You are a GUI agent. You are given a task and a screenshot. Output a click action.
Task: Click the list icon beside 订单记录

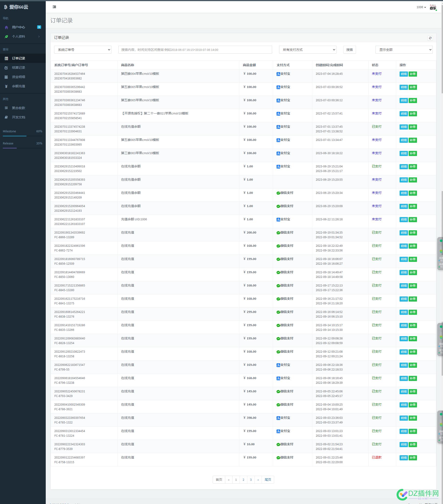point(7,59)
